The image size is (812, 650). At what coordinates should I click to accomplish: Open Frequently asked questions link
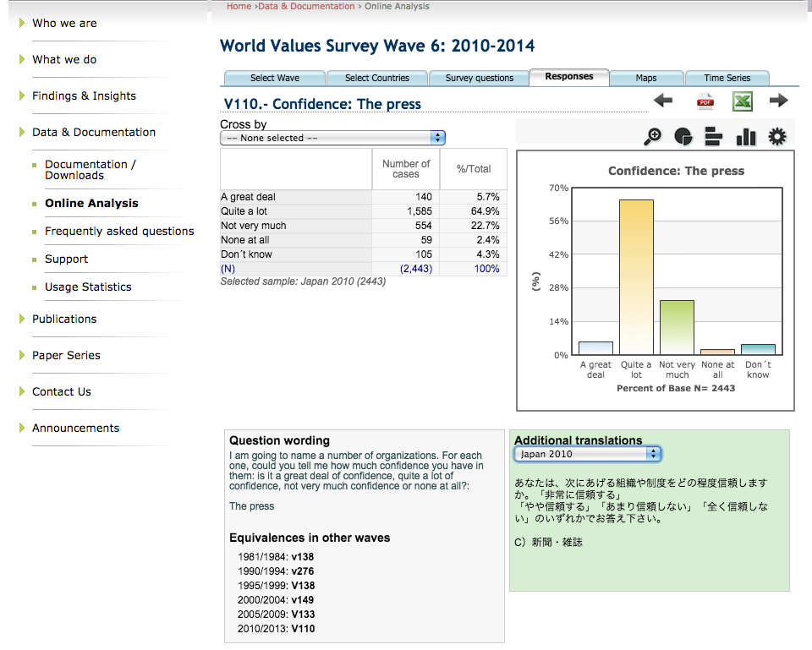[x=119, y=231]
